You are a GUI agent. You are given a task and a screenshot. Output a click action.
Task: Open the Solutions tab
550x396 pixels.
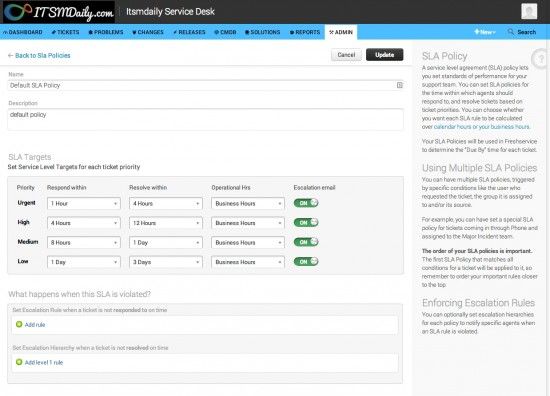[x=263, y=32]
